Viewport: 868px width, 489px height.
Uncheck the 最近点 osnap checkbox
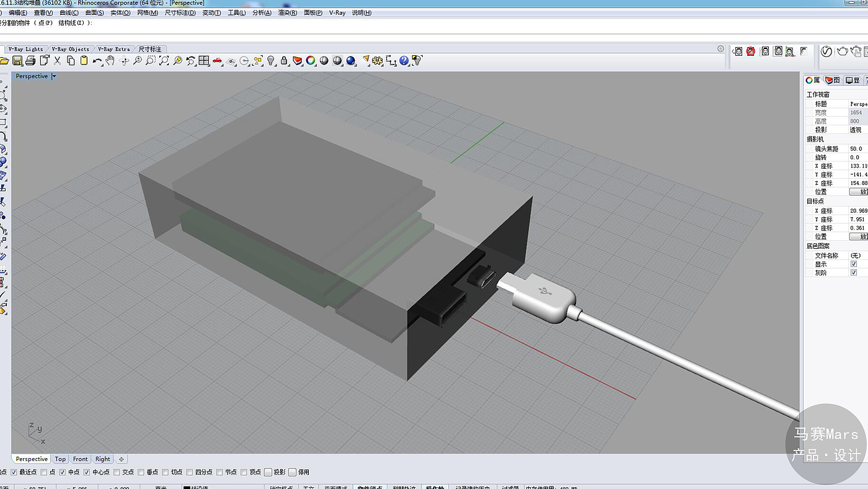[14, 472]
